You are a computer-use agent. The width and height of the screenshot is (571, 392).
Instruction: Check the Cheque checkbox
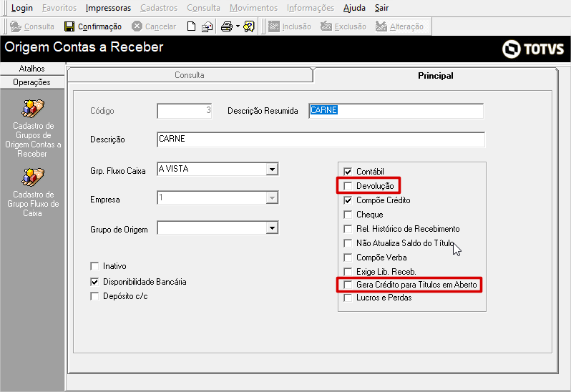click(348, 215)
